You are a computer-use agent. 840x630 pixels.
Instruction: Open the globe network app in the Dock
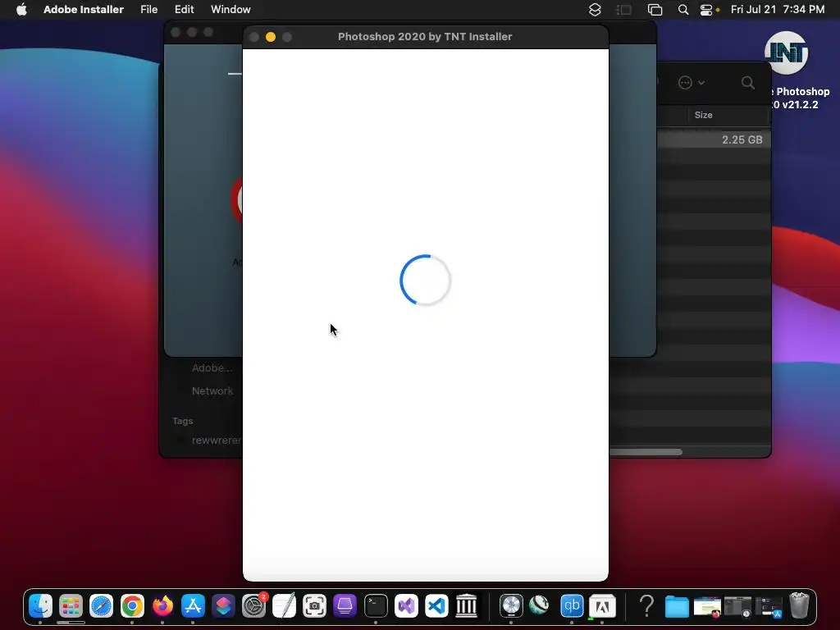[x=540, y=605]
